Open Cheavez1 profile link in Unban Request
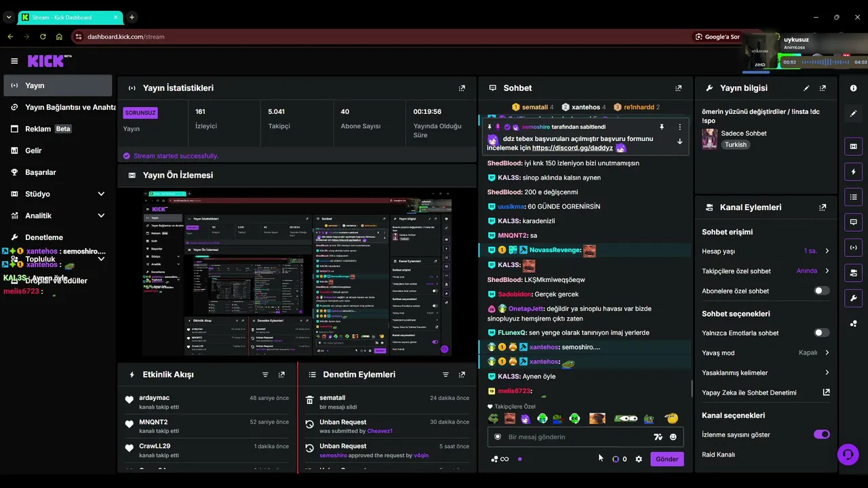 click(380, 431)
